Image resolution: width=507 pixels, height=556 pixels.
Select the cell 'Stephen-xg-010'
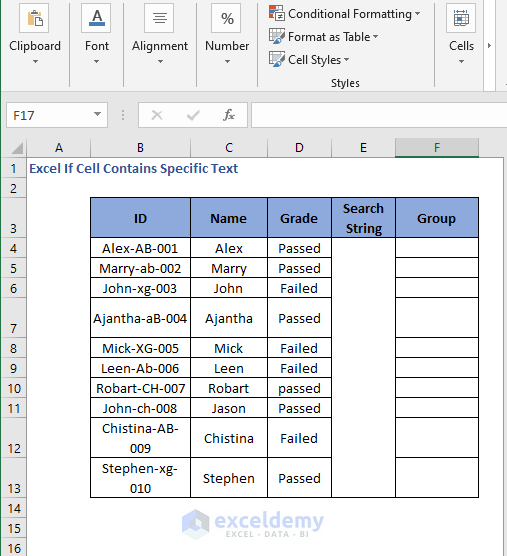140,478
